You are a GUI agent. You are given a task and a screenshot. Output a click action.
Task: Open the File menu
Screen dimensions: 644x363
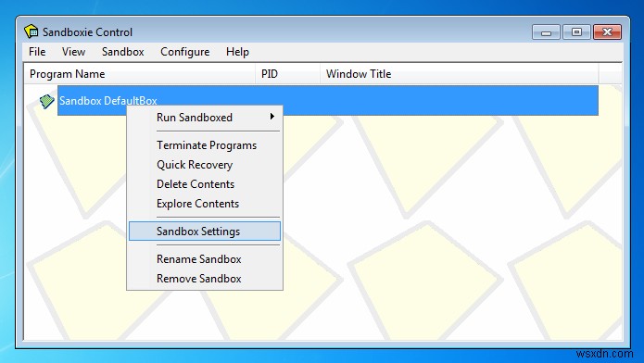(x=37, y=52)
